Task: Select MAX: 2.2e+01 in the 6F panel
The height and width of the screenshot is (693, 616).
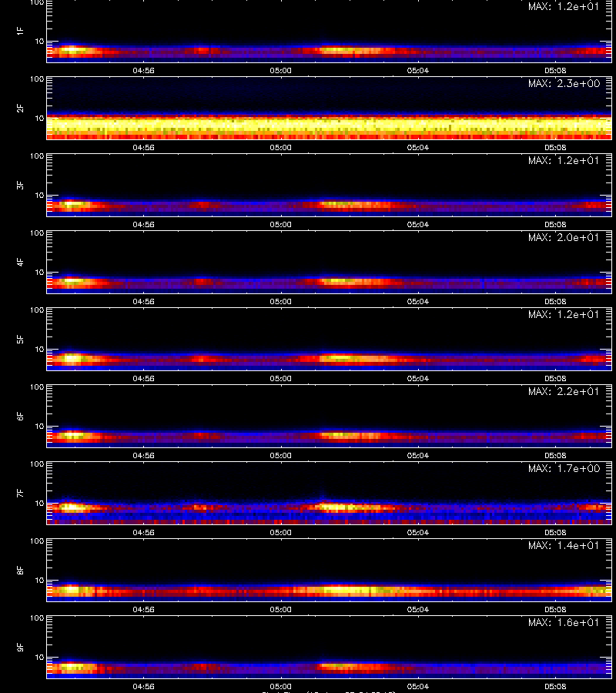Action: click(564, 391)
